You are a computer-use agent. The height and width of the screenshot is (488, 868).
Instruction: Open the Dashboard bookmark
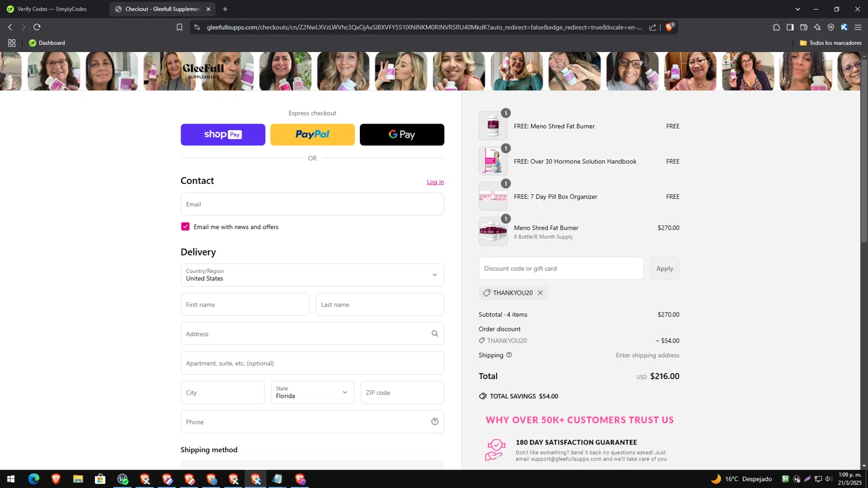pyautogui.click(x=47, y=43)
